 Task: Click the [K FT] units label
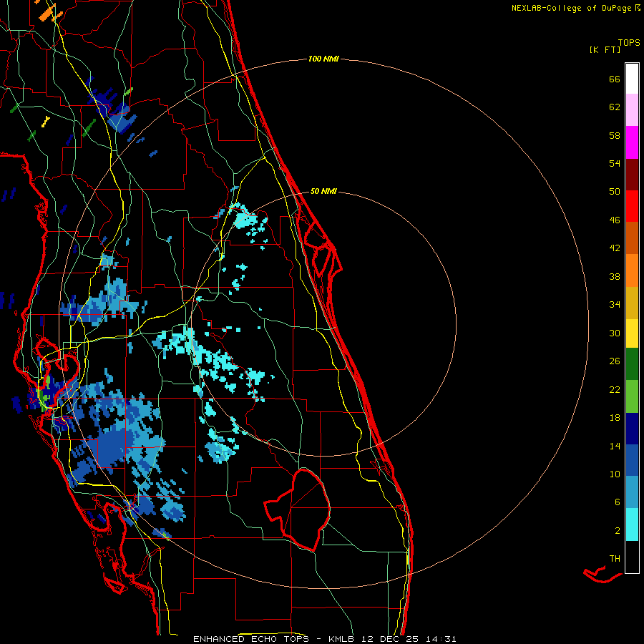point(605,49)
